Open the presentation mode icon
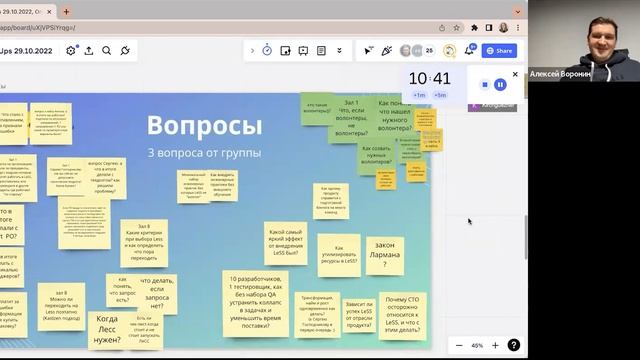Viewport: 640px width, 360px height. pos(303,51)
